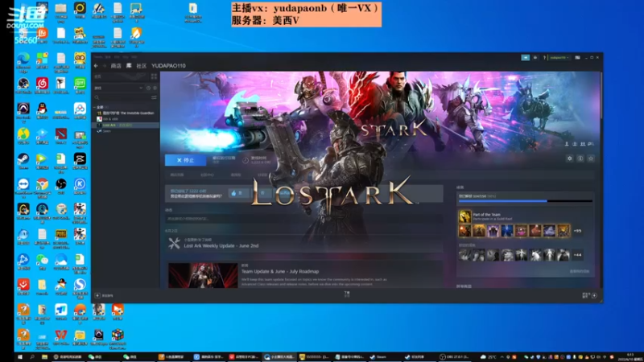The height and width of the screenshot is (362, 644).
Task: Click the activity post input field
Action: tap(304, 219)
